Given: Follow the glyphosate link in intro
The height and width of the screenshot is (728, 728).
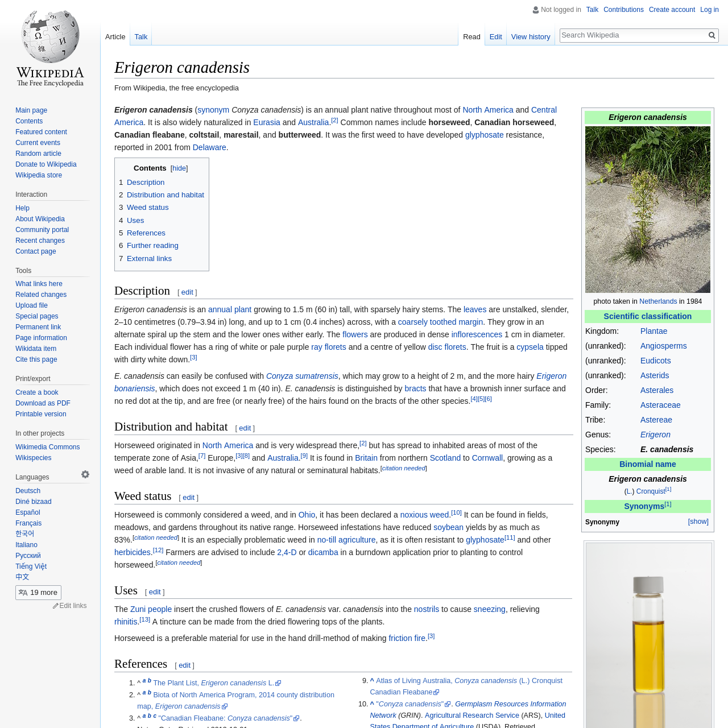Looking at the screenshot, I should click(x=484, y=135).
